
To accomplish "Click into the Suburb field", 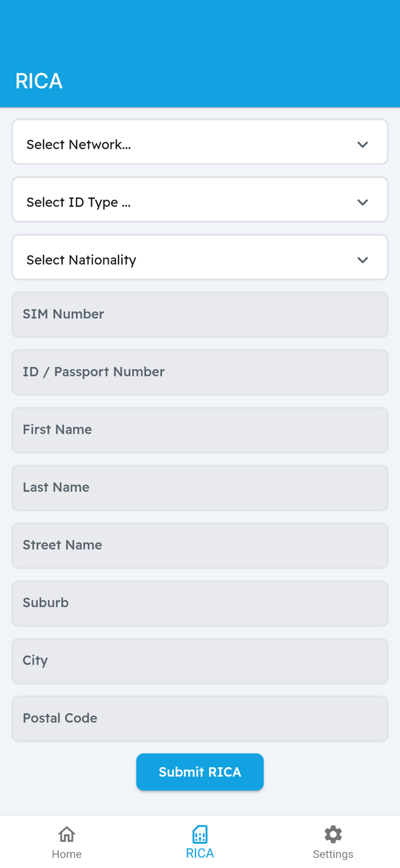I will tap(200, 604).
